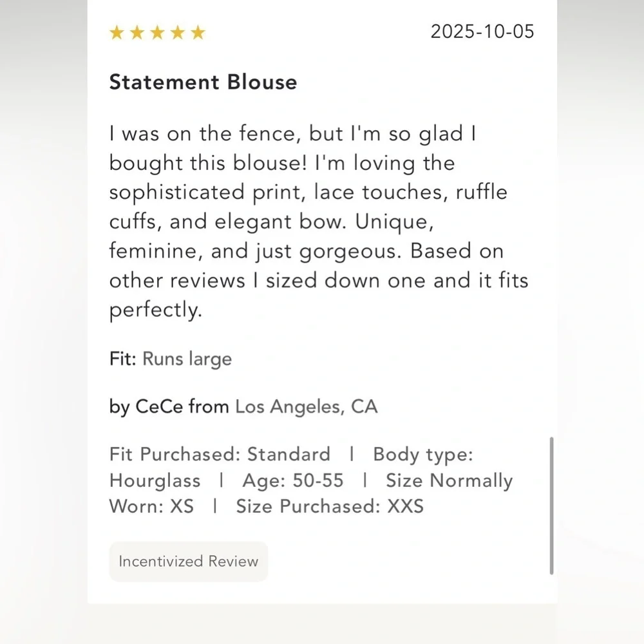Click the Size Normally Worn: XS detail
Image resolution: width=644 pixels, height=644 pixels.
pos(311,493)
